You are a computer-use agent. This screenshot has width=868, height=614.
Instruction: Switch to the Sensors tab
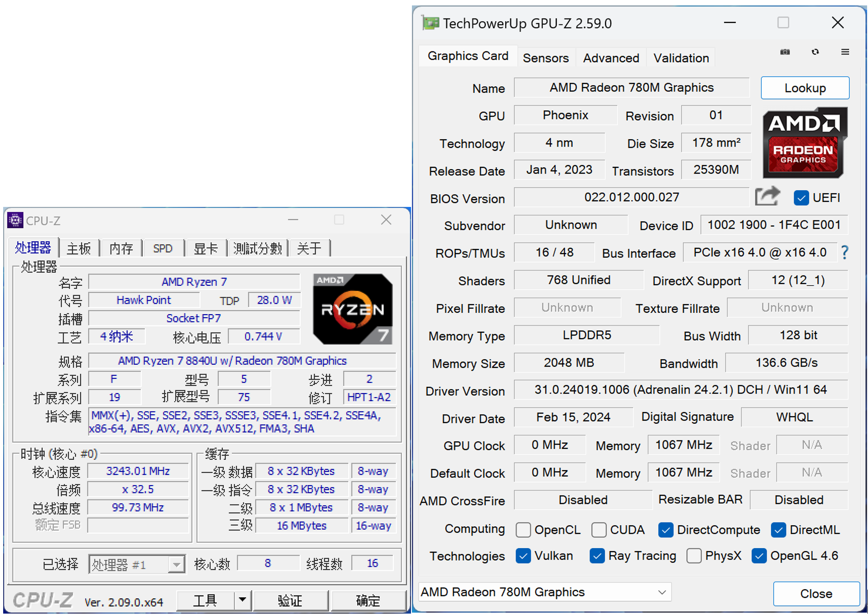pyautogui.click(x=545, y=58)
